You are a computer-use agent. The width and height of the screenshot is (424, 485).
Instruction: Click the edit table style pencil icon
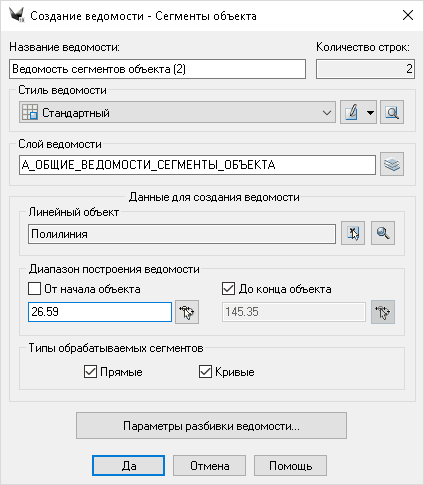tap(352, 112)
